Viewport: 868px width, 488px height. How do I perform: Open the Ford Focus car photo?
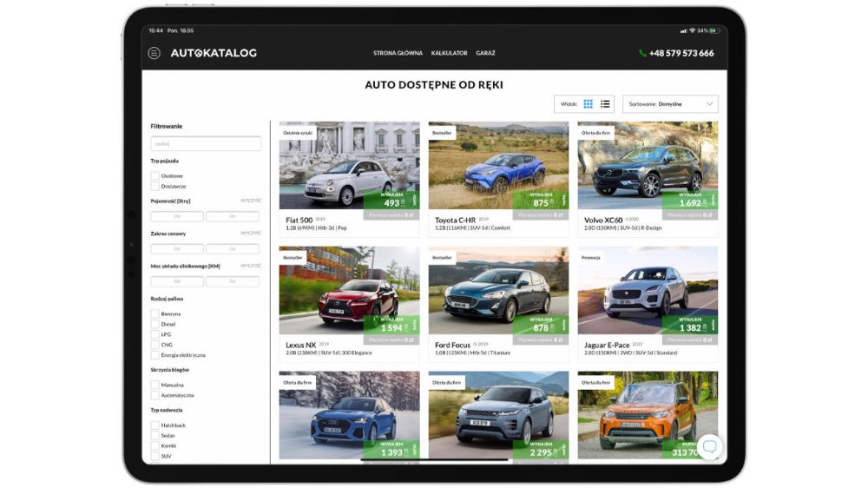coord(498,290)
